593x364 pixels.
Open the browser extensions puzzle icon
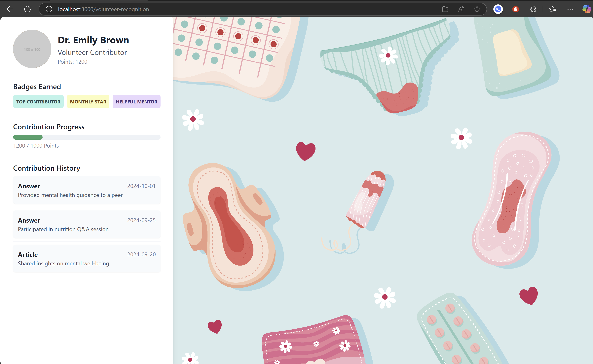[533, 9]
